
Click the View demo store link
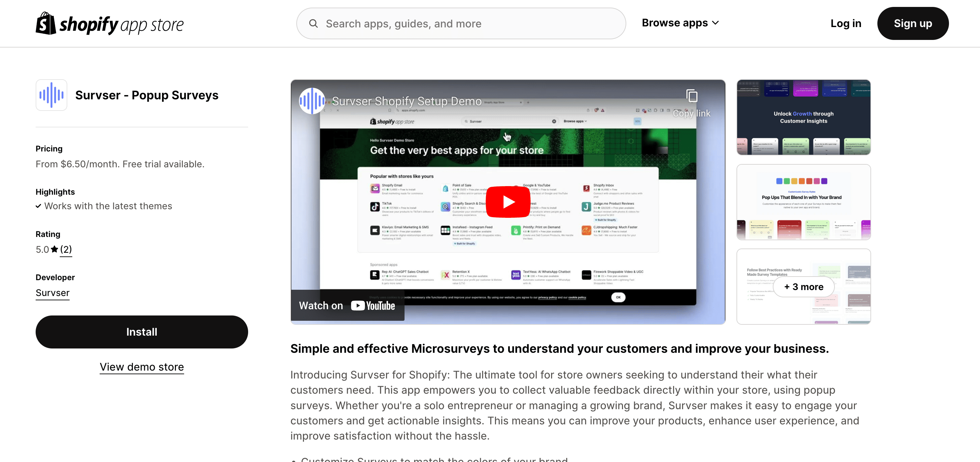(141, 368)
